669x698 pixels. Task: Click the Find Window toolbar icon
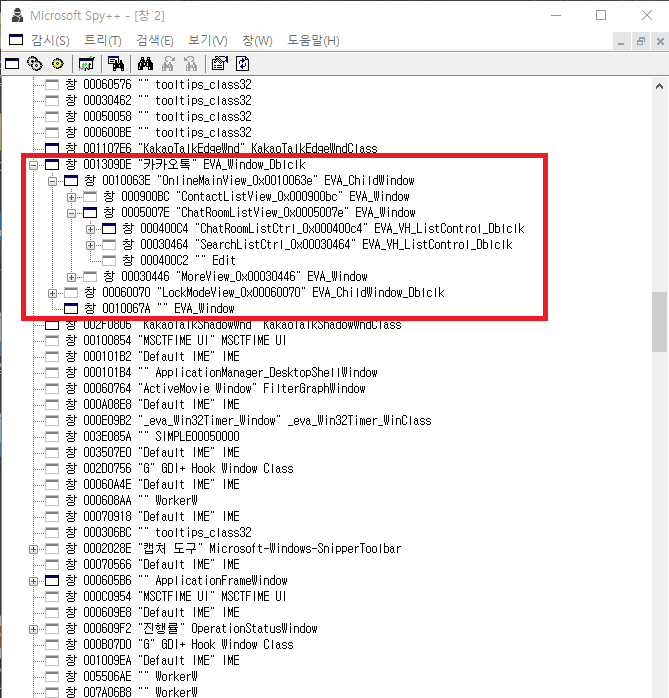pos(116,64)
